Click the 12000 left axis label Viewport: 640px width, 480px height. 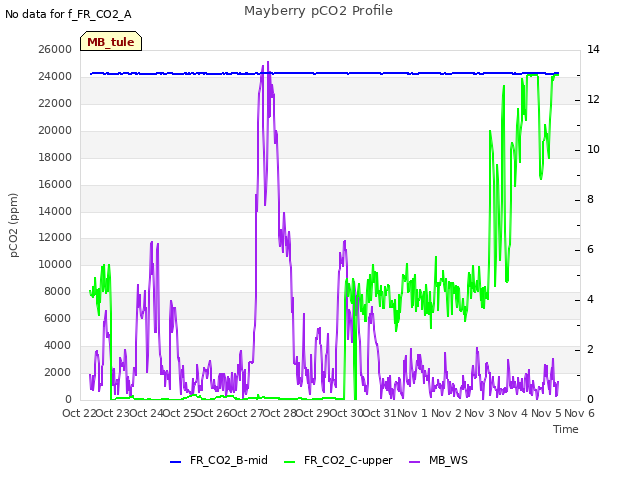(55, 238)
